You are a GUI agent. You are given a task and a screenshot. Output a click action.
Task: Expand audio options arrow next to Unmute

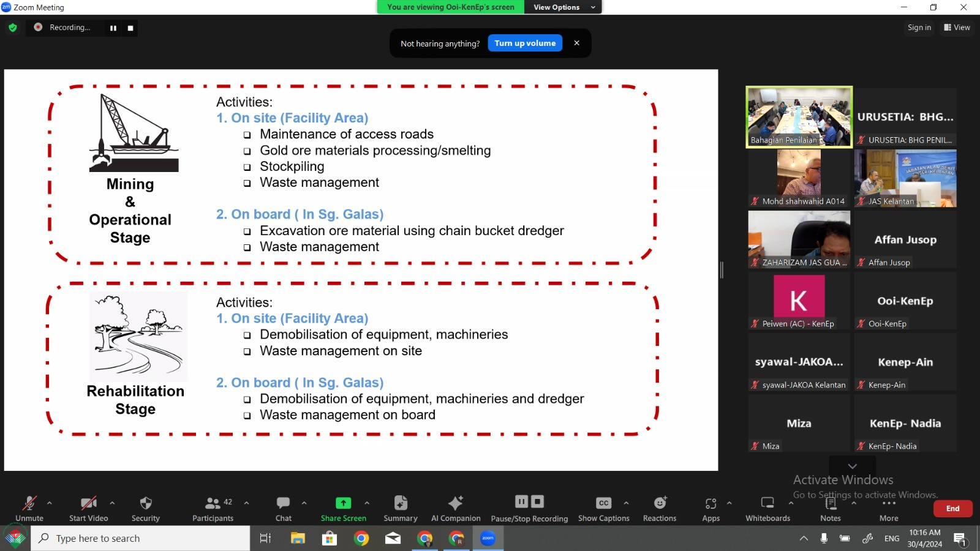(x=50, y=503)
